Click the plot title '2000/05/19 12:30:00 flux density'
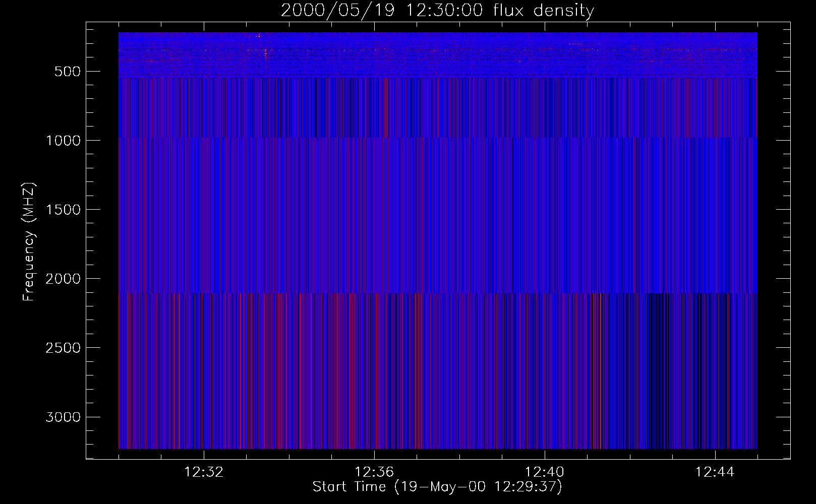Image resolution: width=816 pixels, height=504 pixels. point(437,11)
